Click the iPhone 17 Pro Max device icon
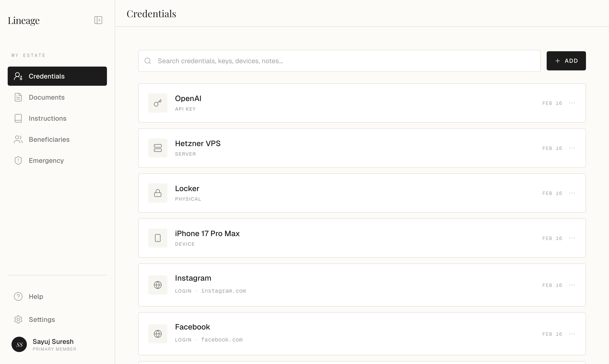This screenshot has width=609, height=364. pos(158,238)
